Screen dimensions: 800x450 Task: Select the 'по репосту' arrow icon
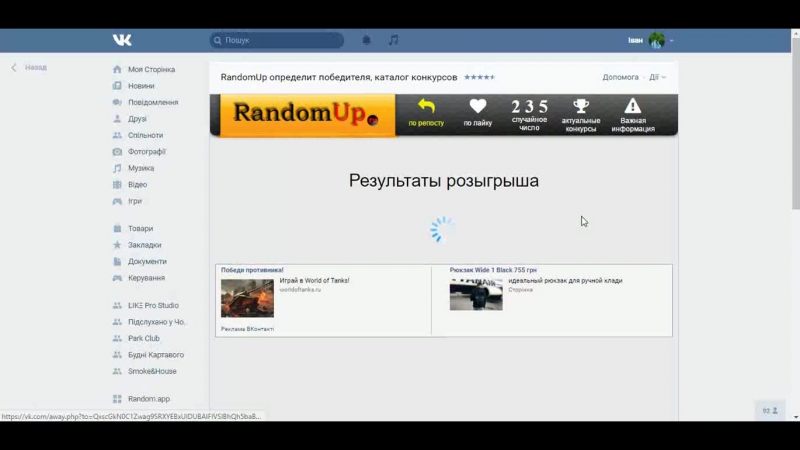tap(426, 106)
